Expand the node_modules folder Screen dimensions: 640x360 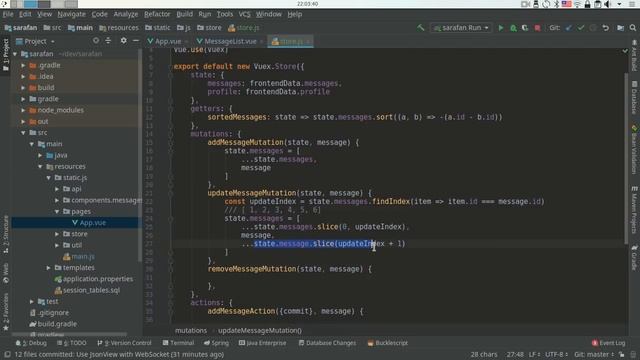tap(23, 110)
